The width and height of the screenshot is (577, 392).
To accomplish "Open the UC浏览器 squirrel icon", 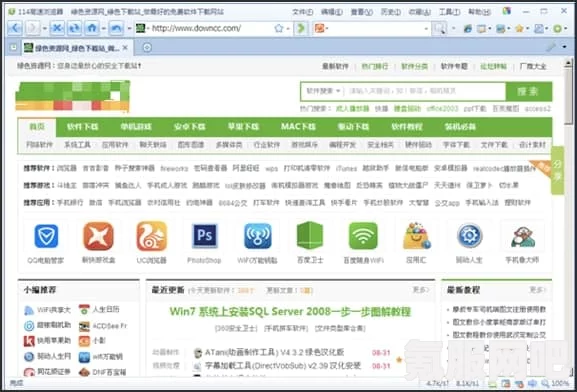I will 152,236.
